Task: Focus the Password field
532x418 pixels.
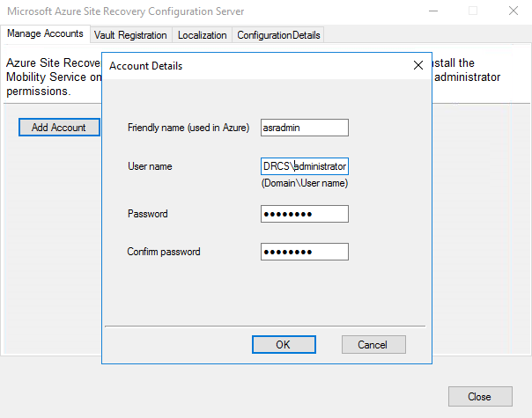Action: pyautogui.click(x=305, y=214)
